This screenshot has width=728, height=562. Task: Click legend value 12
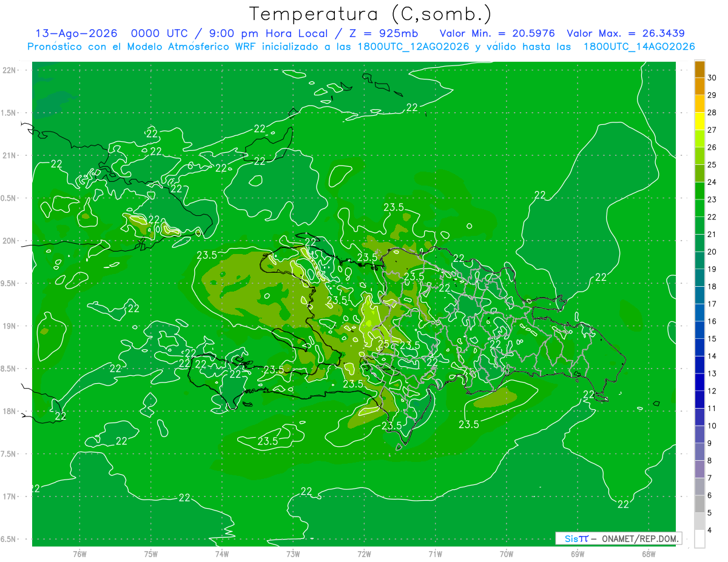pyautogui.click(x=712, y=391)
